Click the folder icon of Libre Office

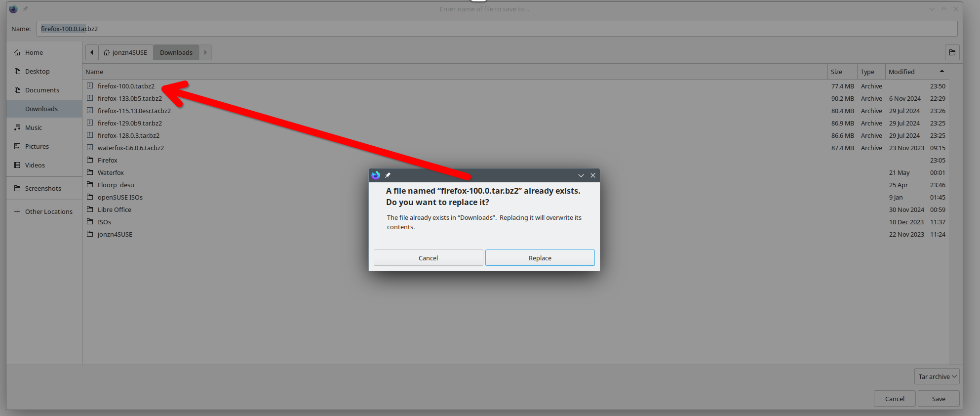click(x=90, y=209)
